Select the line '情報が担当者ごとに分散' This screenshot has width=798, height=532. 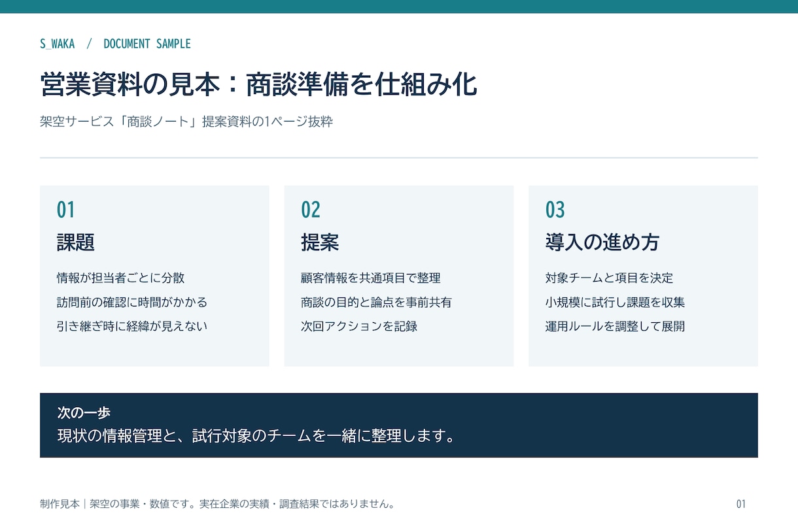coord(121,278)
